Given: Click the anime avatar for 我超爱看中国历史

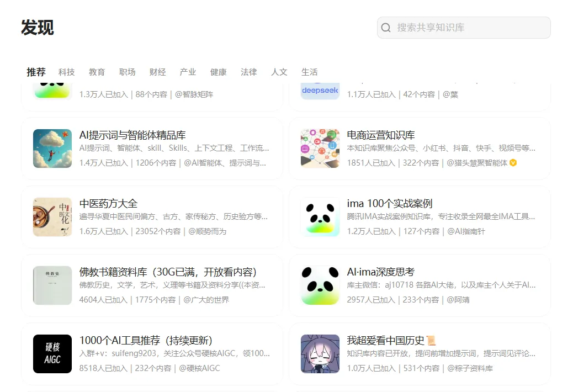Looking at the screenshot, I should pos(320,354).
